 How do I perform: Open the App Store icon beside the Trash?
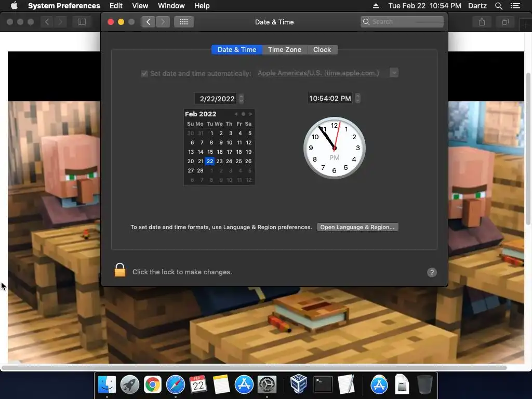pyautogui.click(x=379, y=385)
